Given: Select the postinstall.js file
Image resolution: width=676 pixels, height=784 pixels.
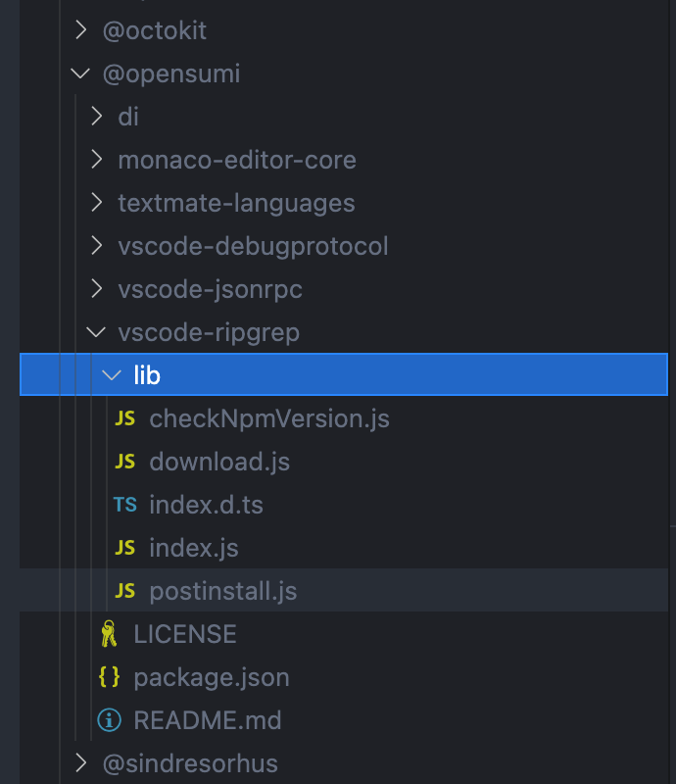Looking at the screenshot, I should [220, 590].
